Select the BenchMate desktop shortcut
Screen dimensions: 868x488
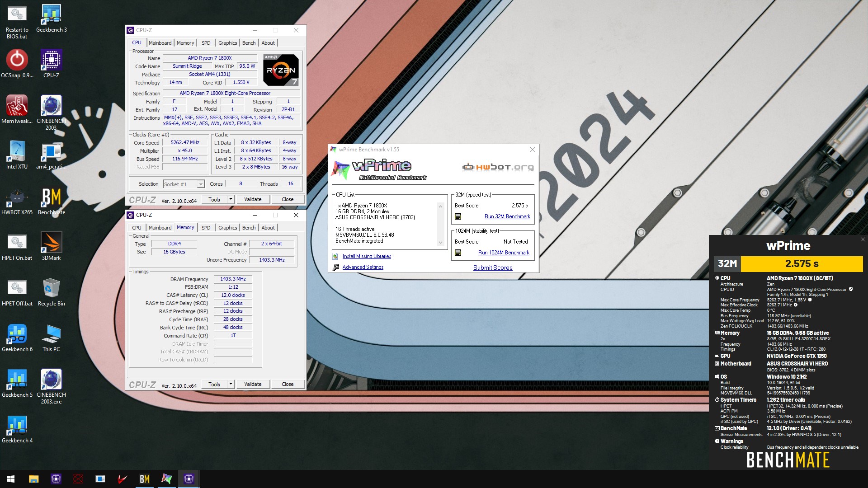(51, 201)
